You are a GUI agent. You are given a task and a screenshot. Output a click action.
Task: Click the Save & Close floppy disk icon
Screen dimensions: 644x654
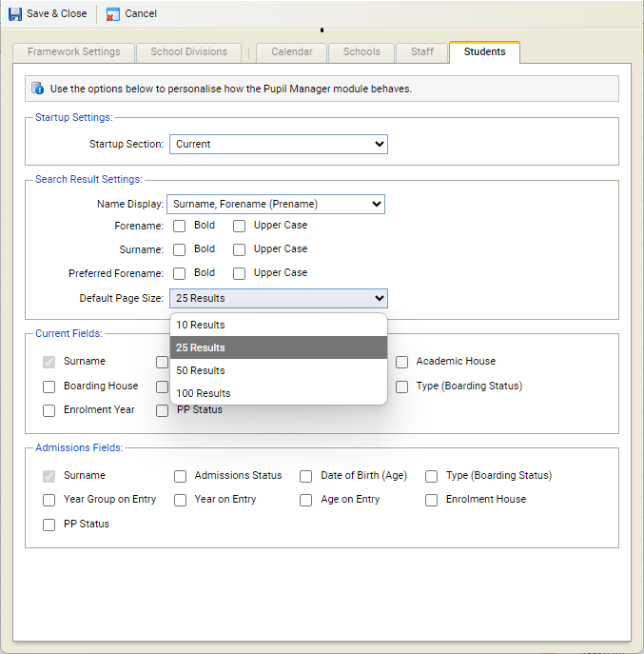coord(15,13)
